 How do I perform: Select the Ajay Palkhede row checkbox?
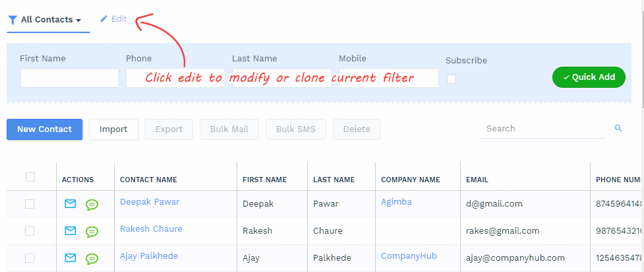(x=30, y=258)
